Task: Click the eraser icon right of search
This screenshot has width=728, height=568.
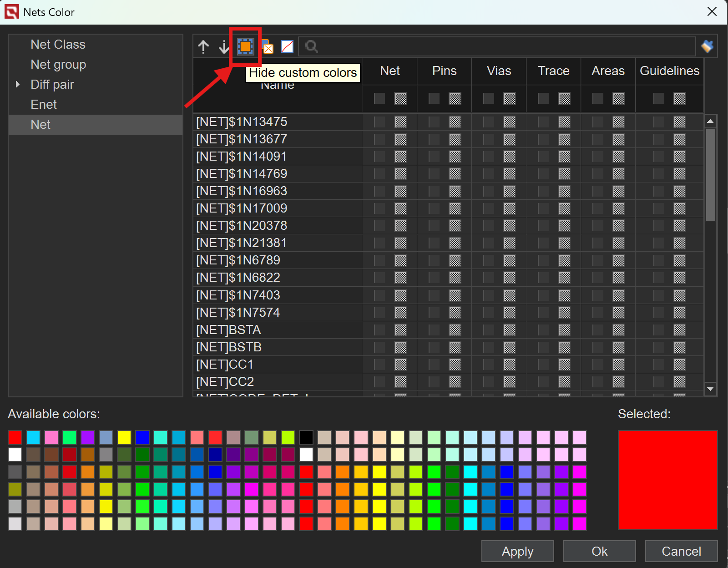Action: [707, 46]
